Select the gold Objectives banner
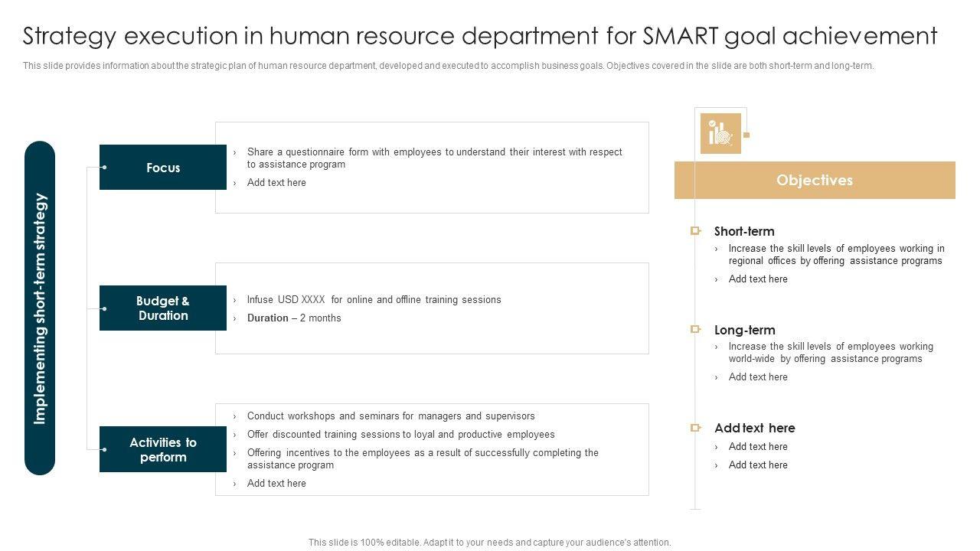Viewport: 980px width, 551px height. coord(815,181)
